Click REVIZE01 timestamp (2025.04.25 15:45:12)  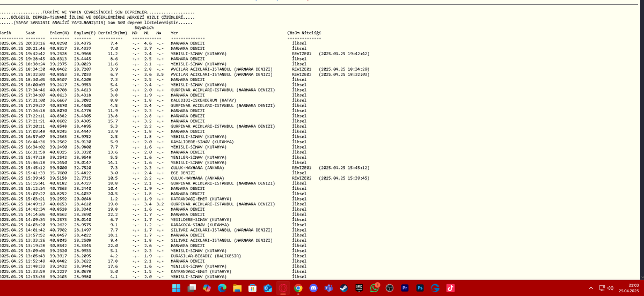pos(343,167)
